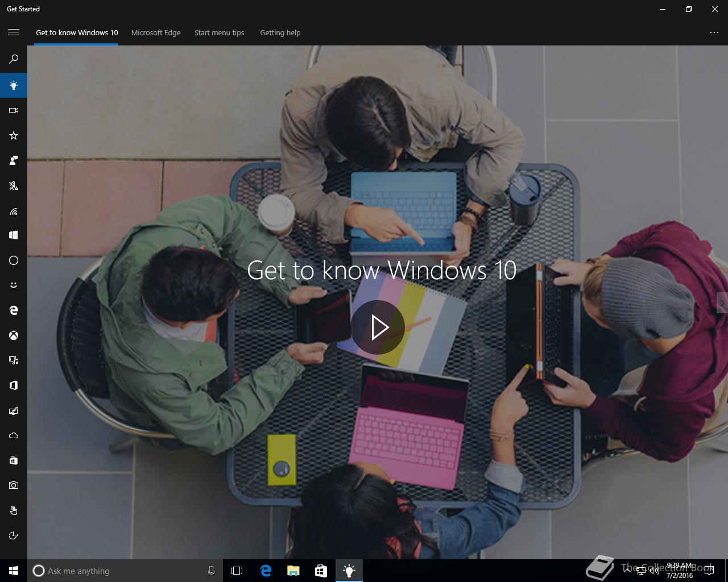Close the Get Started window
Image resolution: width=728 pixels, height=582 pixels.
click(715, 9)
